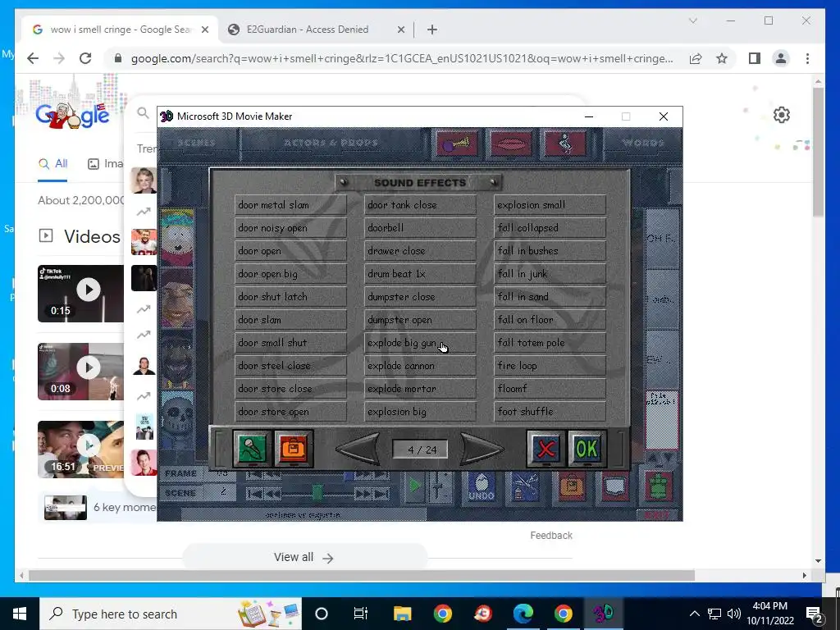Open Google quick settings gear
This screenshot has height=630, width=840.
[782, 115]
